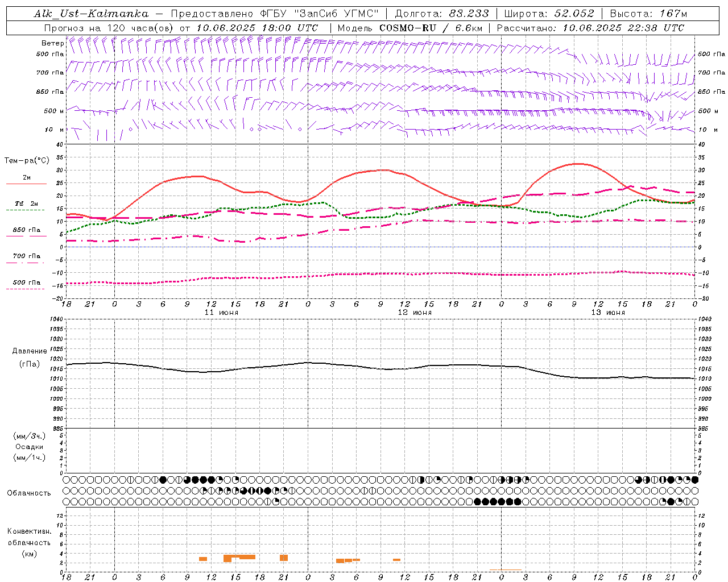Click 'Прогноз на 120 часа(ов)' forecast start text
The width and height of the screenshot is (728, 582).
109,28
